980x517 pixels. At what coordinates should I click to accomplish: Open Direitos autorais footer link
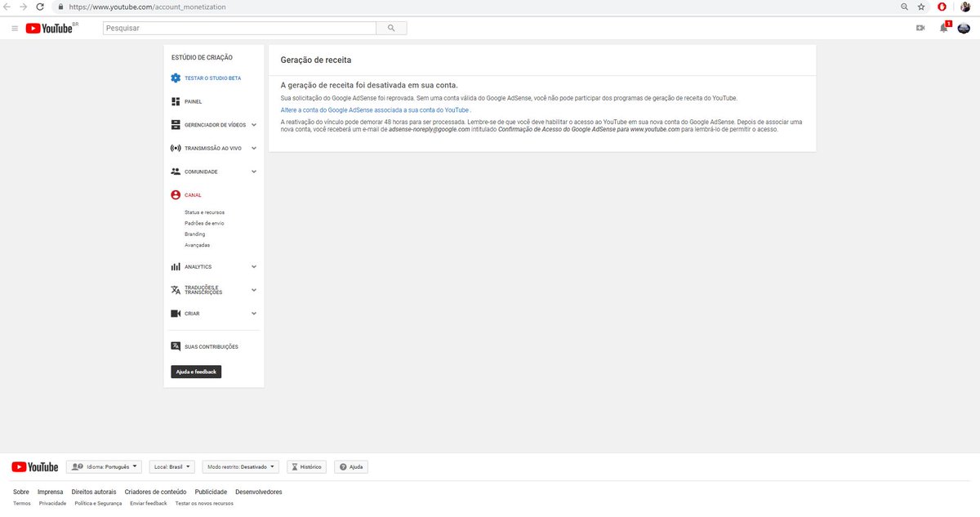click(94, 492)
